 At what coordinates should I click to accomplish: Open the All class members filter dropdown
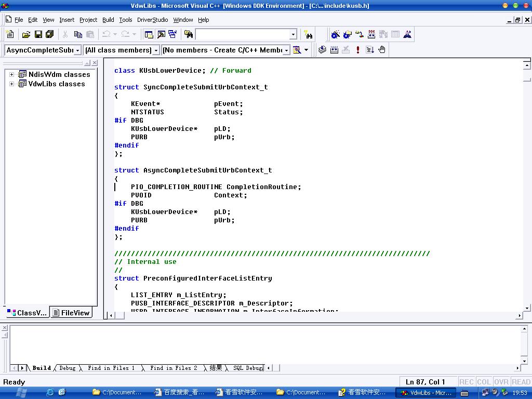(156, 50)
